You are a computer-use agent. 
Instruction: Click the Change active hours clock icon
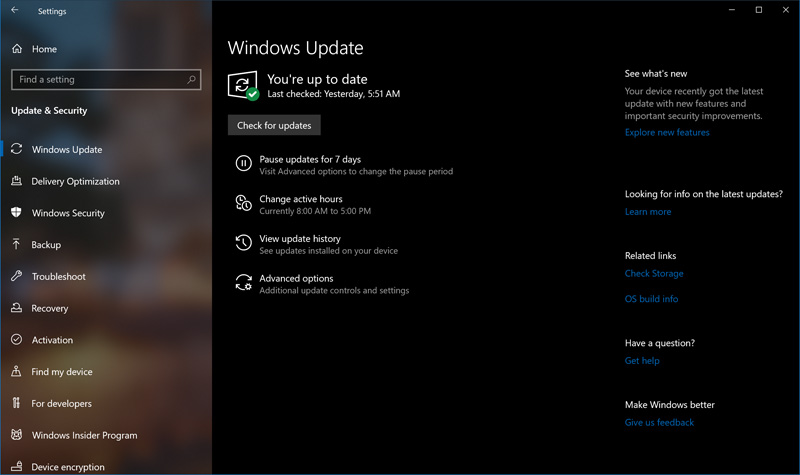243,204
